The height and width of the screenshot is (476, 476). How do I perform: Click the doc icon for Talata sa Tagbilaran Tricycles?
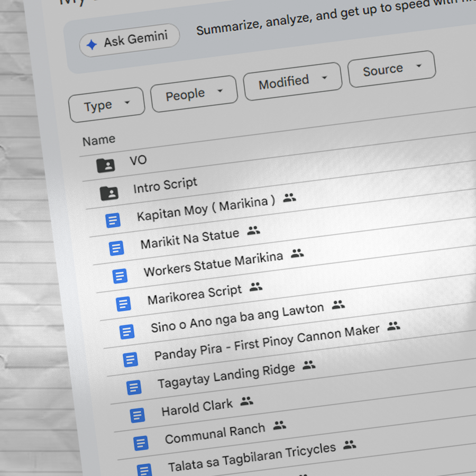144,470
